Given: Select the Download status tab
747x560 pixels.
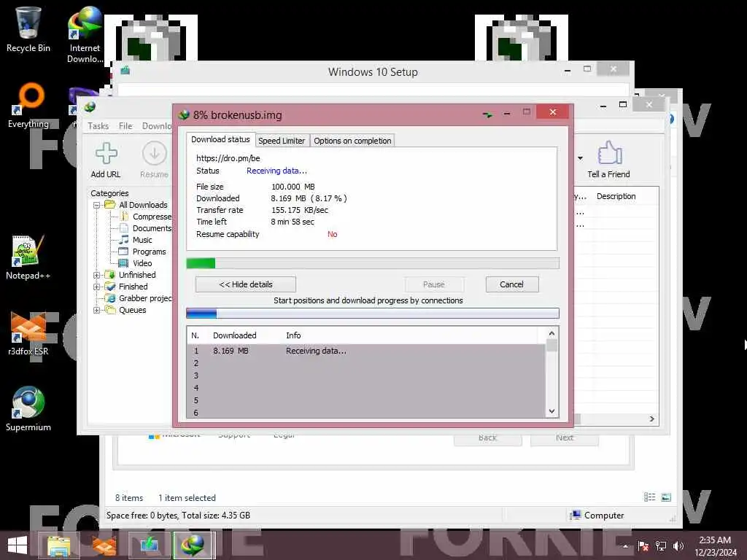Looking at the screenshot, I should [220, 139].
